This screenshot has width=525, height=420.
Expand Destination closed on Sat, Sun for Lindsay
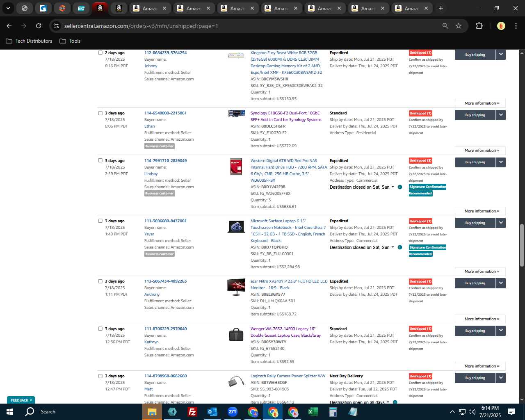362,187
